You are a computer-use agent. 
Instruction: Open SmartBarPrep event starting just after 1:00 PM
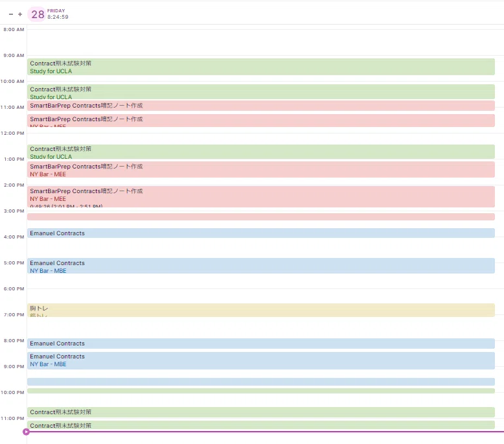pyautogui.click(x=260, y=170)
